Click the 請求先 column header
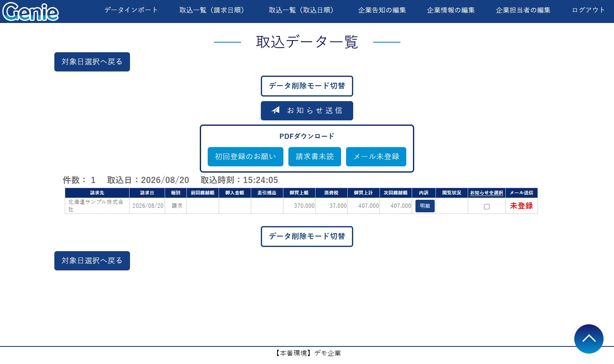 tap(97, 193)
